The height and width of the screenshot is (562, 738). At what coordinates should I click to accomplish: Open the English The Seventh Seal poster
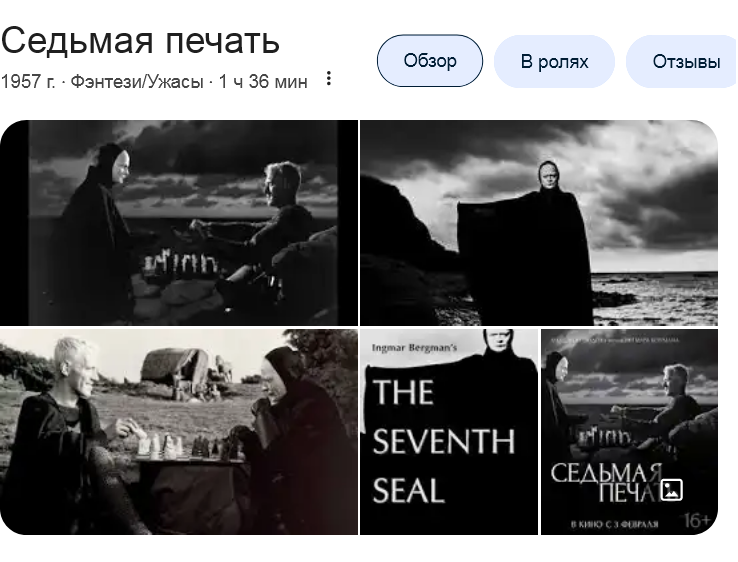pos(449,432)
